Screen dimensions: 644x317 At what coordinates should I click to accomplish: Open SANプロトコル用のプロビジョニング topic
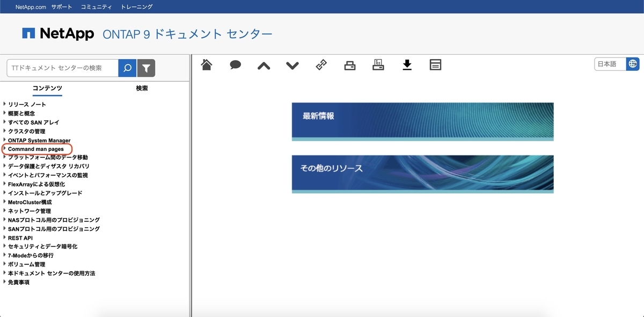(x=54, y=228)
